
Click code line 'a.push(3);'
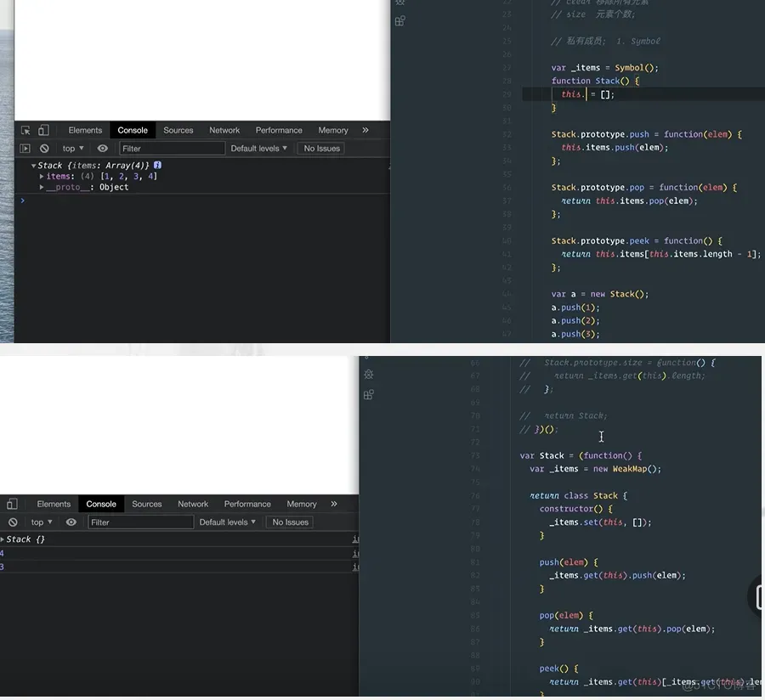click(575, 334)
